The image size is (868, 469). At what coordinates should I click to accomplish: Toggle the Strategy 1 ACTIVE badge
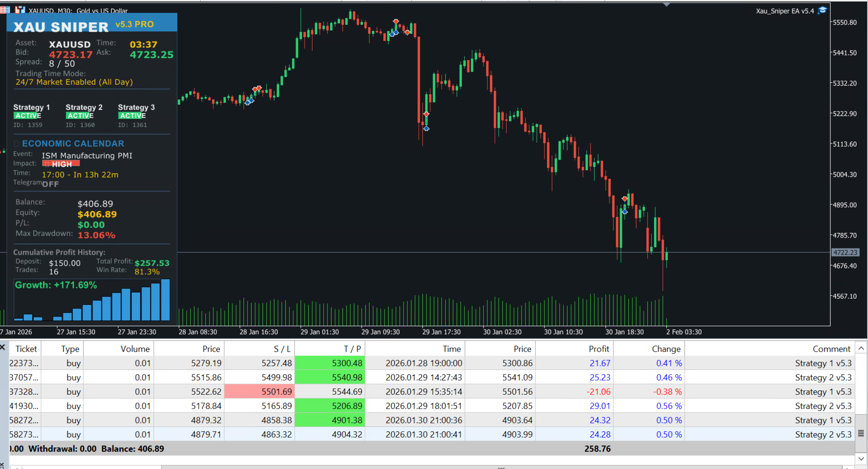[x=27, y=116]
